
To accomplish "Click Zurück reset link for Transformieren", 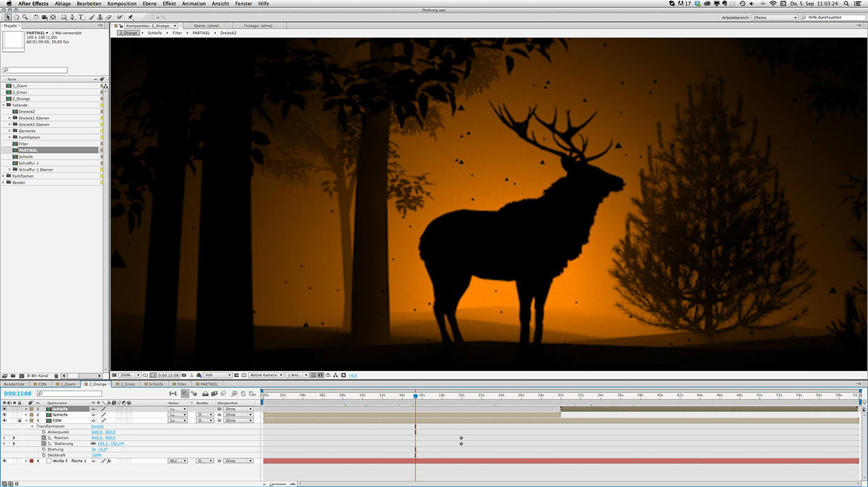I will [x=97, y=426].
